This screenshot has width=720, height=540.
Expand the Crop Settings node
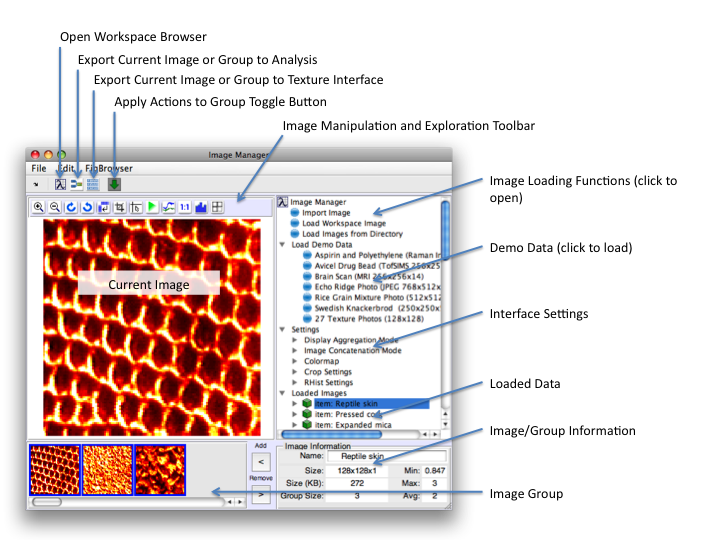(x=294, y=372)
